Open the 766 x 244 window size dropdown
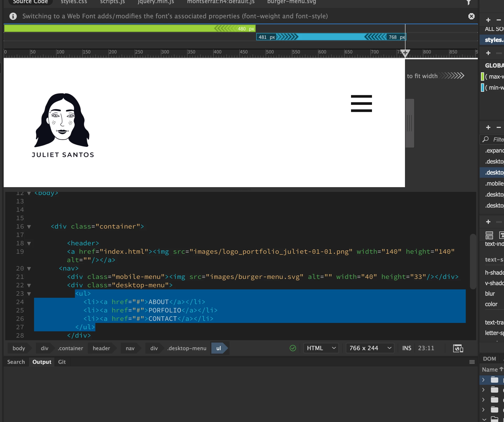 [x=370, y=348]
